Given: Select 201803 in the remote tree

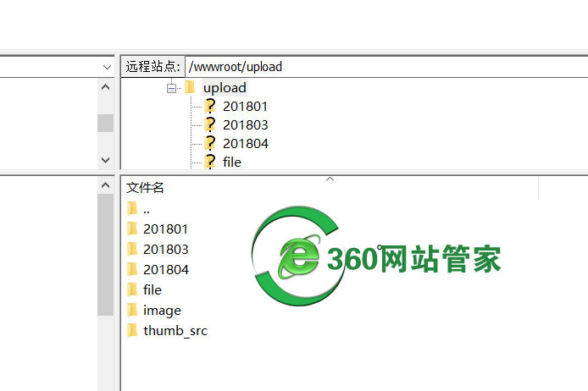Looking at the screenshot, I should (x=245, y=124).
